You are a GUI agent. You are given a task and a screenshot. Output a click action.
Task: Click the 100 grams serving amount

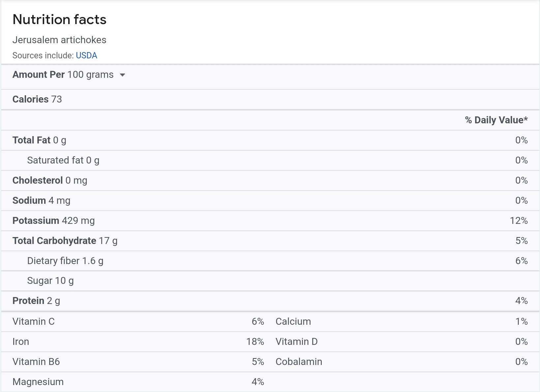[x=90, y=75]
